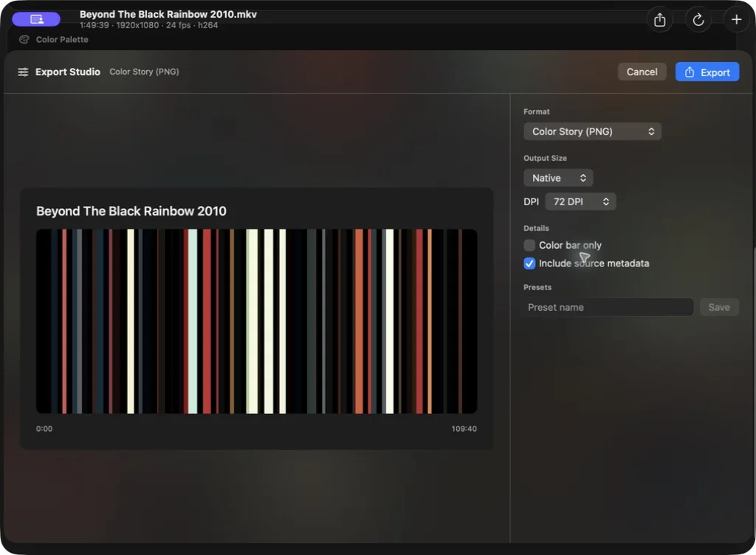The width and height of the screenshot is (756, 555).
Task: Open the Output Size Native dropdown
Action: 558,179
